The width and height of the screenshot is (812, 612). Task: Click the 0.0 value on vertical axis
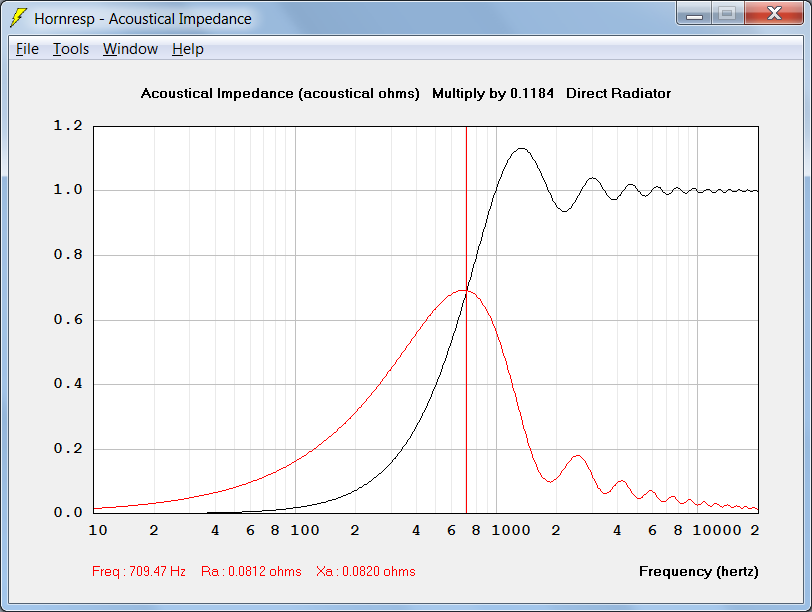tap(68, 512)
